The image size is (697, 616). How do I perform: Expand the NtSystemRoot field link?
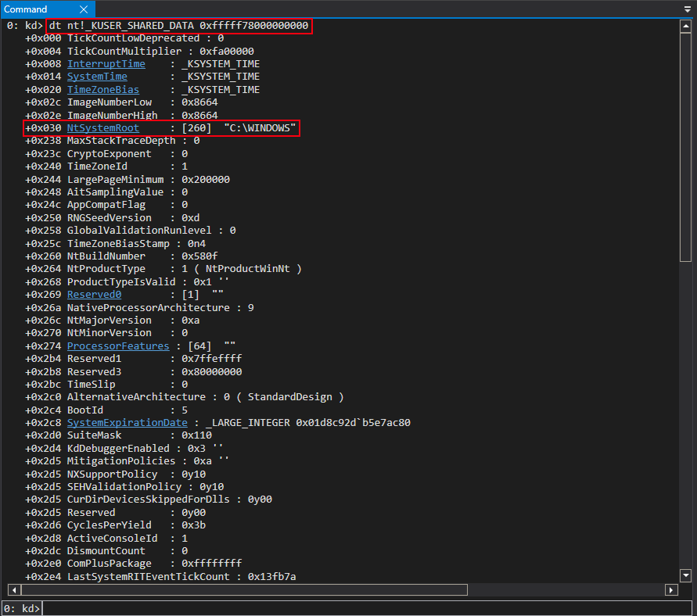tap(102, 128)
